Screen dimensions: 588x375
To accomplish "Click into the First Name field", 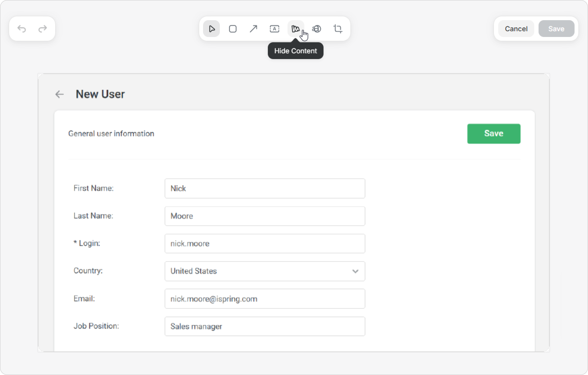I will [x=265, y=188].
